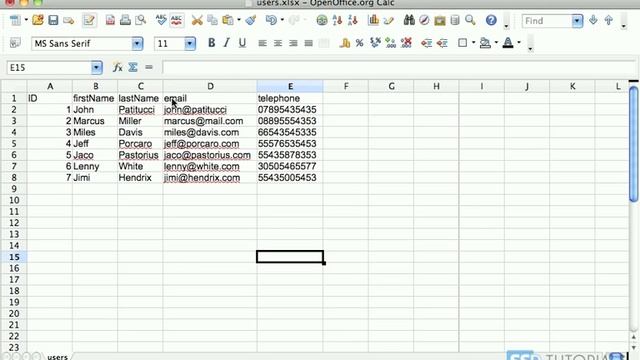
Task: Toggle Underline formatting
Action: (242, 43)
